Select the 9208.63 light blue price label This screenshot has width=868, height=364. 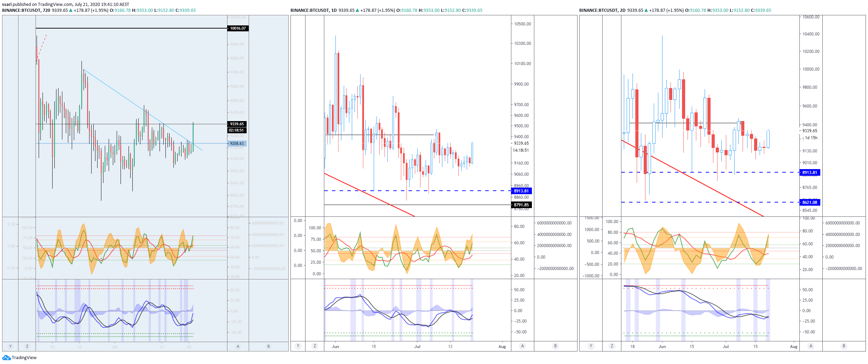(x=237, y=143)
